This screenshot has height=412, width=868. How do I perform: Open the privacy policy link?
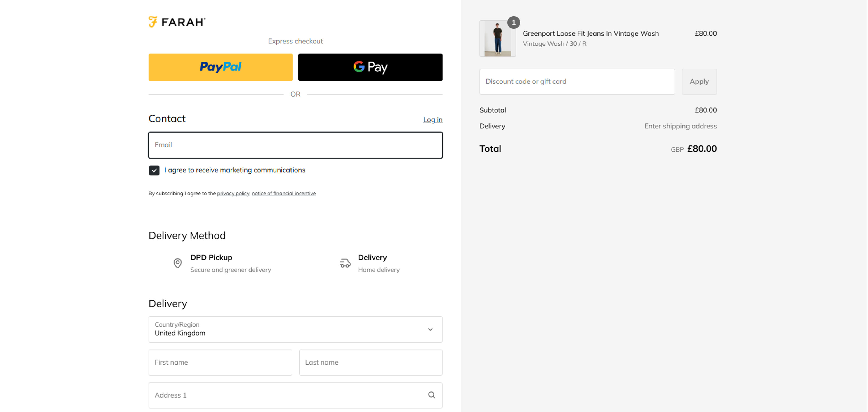[x=233, y=193]
